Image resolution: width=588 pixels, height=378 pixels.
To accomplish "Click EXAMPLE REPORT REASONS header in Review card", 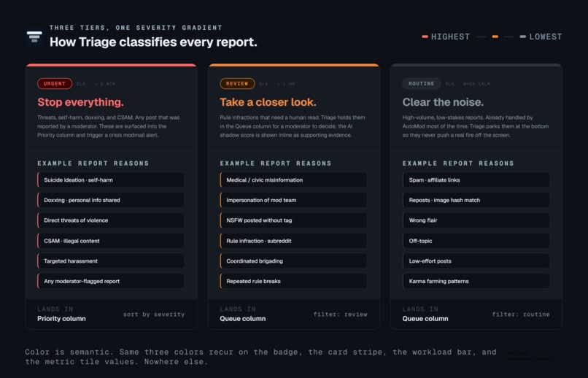I will [276, 163].
